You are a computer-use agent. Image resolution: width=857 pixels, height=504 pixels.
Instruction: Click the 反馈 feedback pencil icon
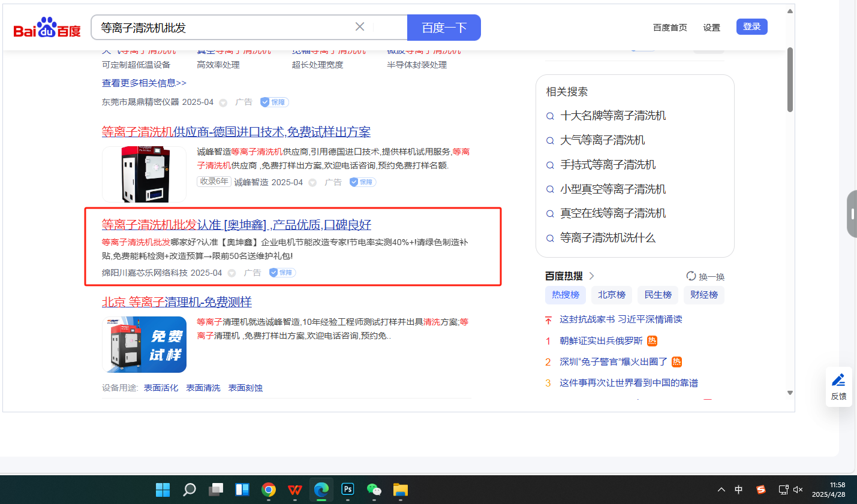[x=838, y=380]
